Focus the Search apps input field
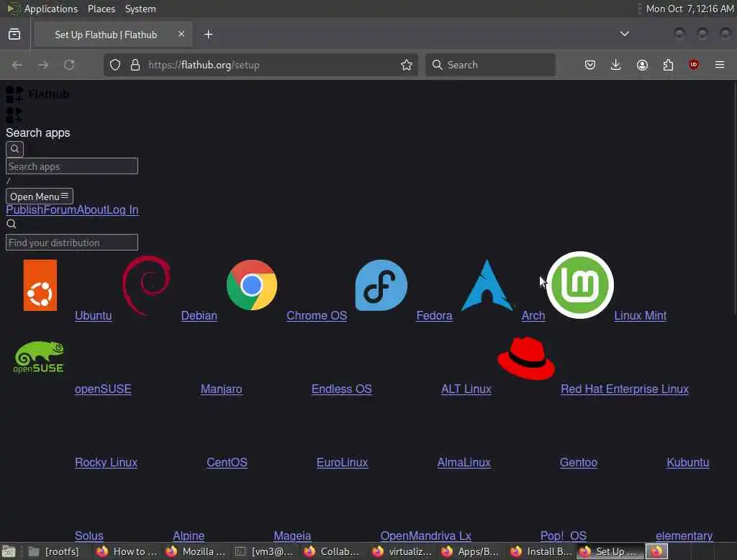This screenshot has width=737, height=560. point(72,166)
